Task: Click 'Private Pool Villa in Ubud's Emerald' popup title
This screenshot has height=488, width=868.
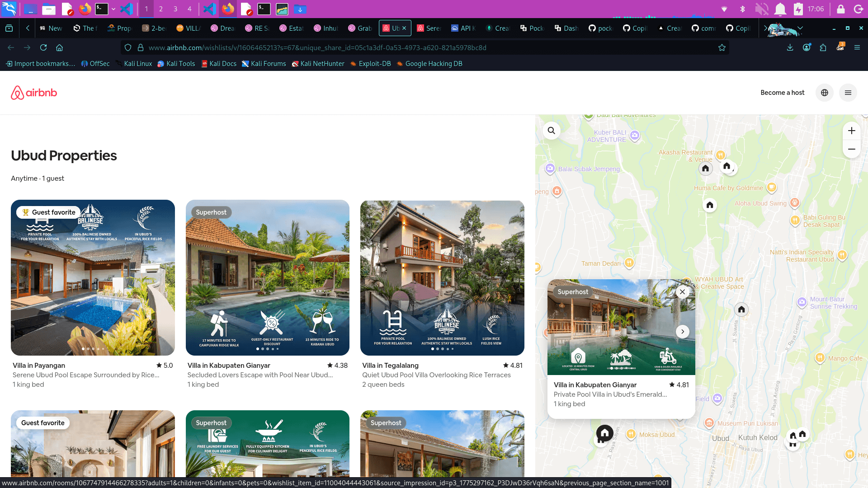Action: coord(610,394)
